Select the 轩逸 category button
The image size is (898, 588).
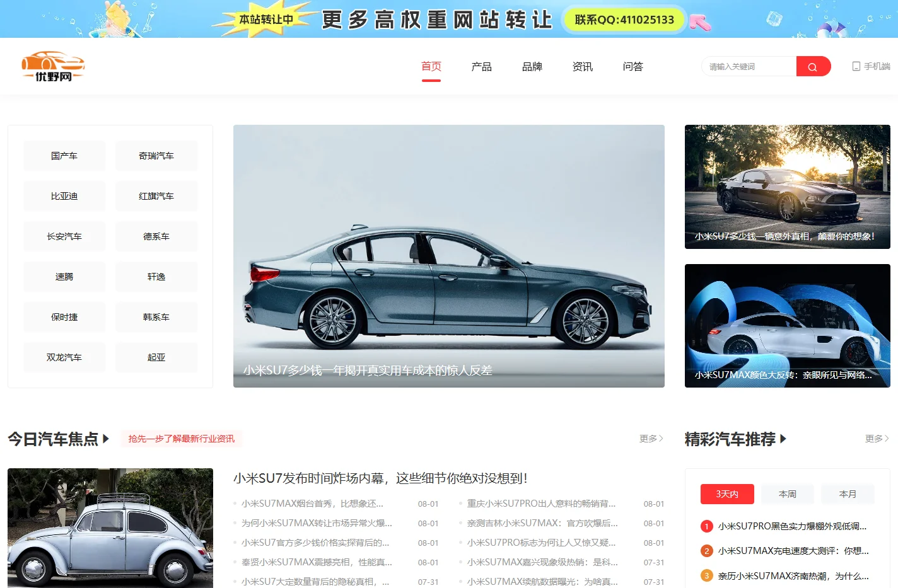(156, 277)
